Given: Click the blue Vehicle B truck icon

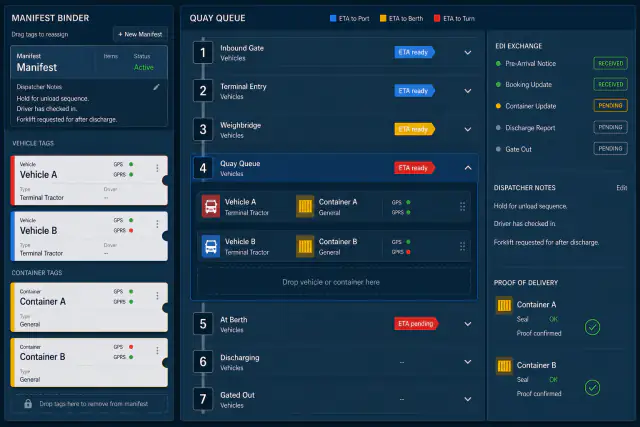Looking at the screenshot, I should point(211,246).
